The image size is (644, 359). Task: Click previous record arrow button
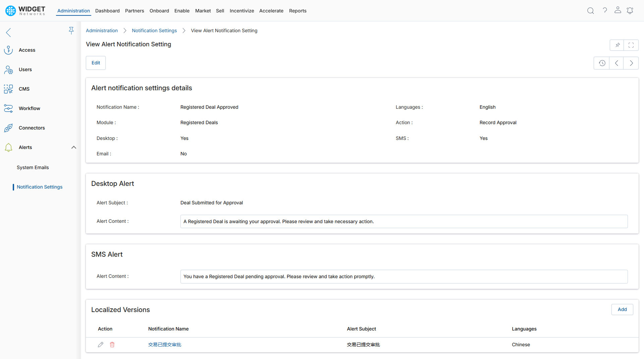(x=616, y=63)
